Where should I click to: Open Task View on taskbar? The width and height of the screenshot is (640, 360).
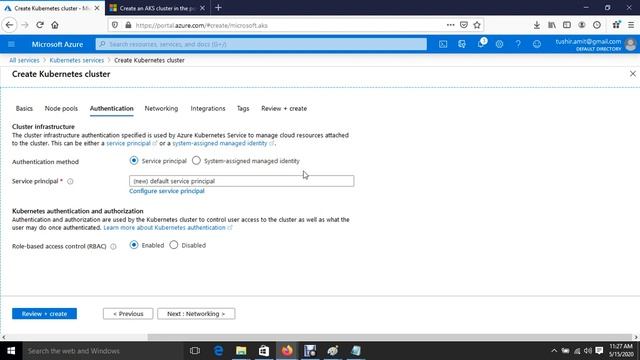tap(195, 351)
